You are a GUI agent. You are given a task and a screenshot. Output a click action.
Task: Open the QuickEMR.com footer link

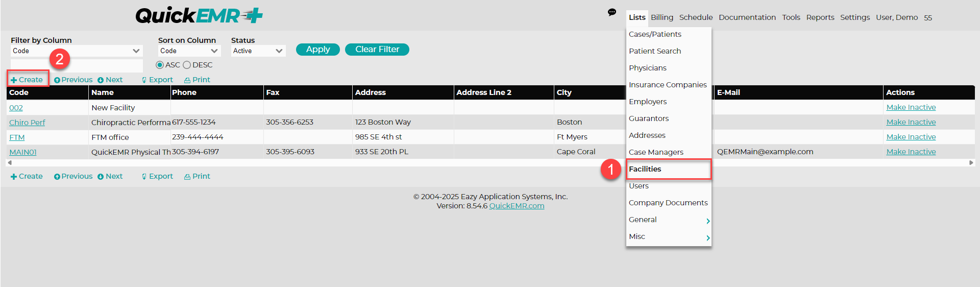[x=517, y=206]
